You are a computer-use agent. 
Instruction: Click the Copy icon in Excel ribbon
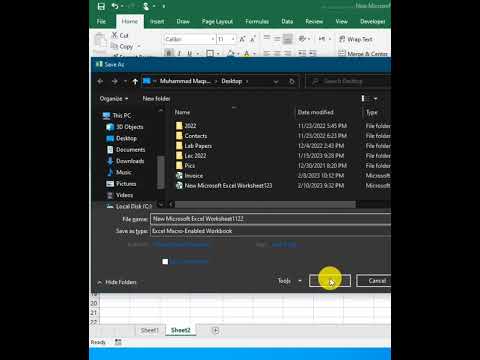(114, 46)
